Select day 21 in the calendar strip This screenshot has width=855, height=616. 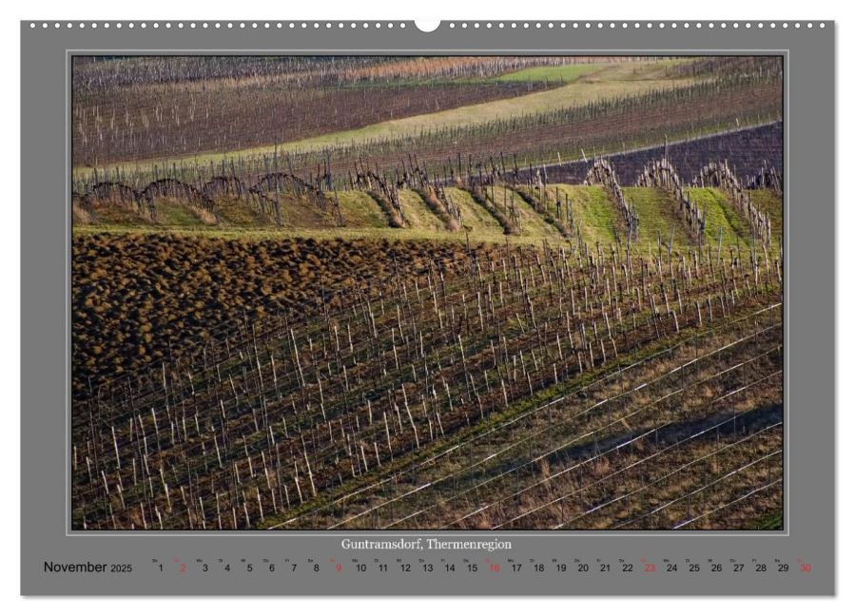coord(605,568)
